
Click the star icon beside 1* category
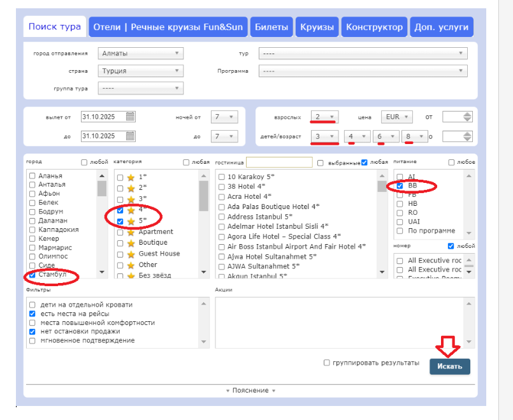click(x=131, y=177)
